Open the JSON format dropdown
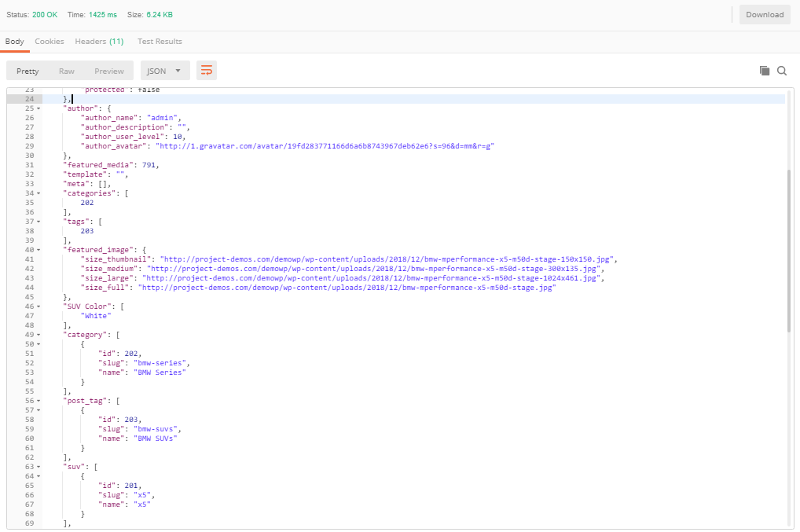This screenshot has height=532, width=800. [x=165, y=71]
